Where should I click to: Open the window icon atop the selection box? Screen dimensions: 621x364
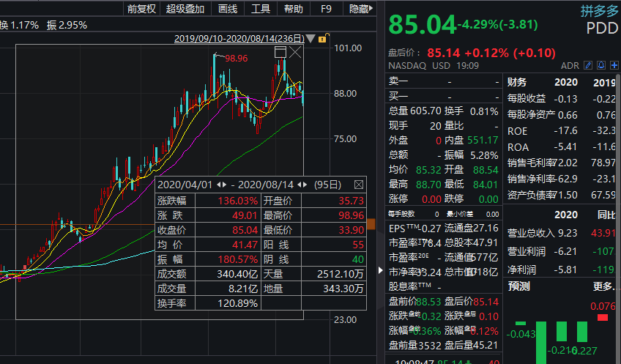[x=280, y=52]
